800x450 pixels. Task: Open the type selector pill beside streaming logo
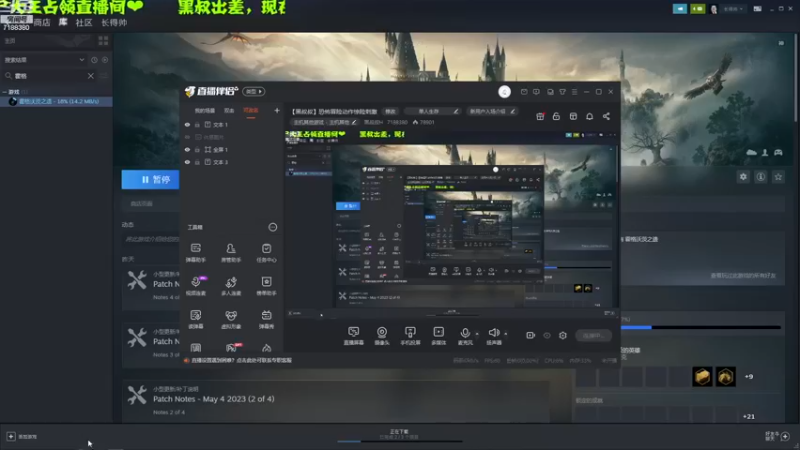pyautogui.click(x=254, y=91)
